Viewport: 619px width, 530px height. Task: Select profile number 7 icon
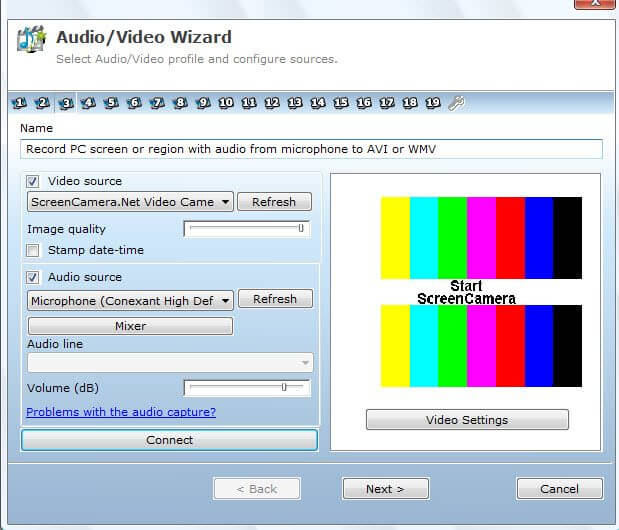[x=157, y=103]
